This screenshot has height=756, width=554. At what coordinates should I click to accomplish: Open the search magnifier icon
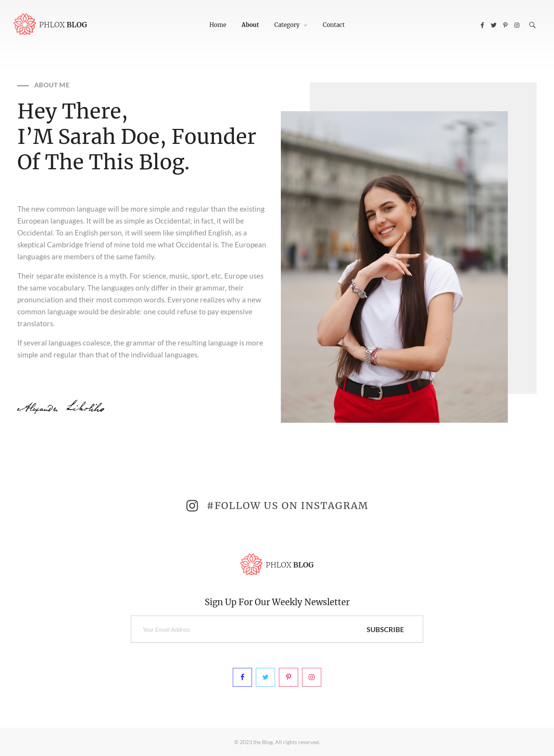click(x=532, y=25)
